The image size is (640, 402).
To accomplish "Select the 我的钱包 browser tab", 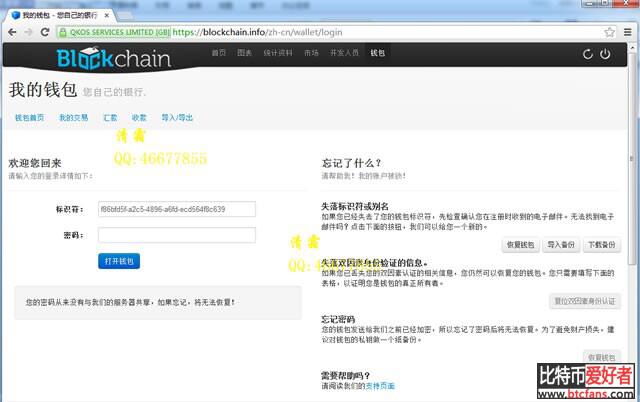I will tap(60, 16).
